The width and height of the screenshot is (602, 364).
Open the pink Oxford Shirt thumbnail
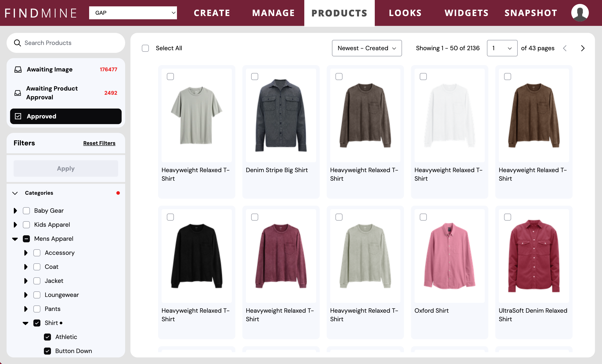[x=449, y=256]
